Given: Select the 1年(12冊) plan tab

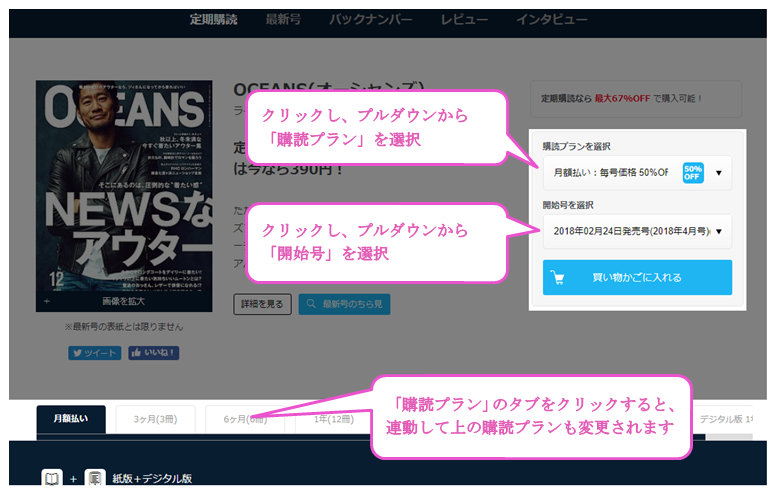Looking at the screenshot, I should click(334, 419).
